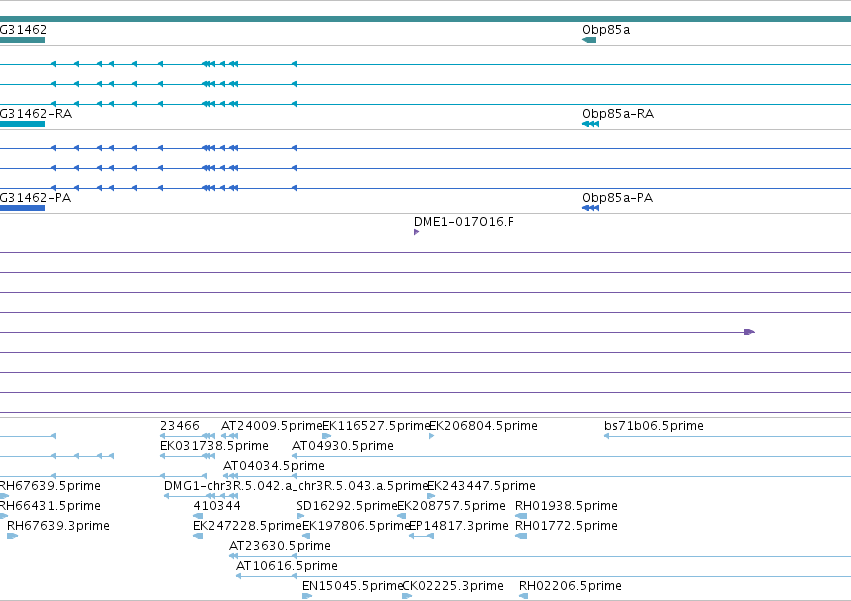Select the EK243447.5prime arrow glyph
The height and width of the screenshot is (601, 851).
pyautogui.click(x=431, y=496)
